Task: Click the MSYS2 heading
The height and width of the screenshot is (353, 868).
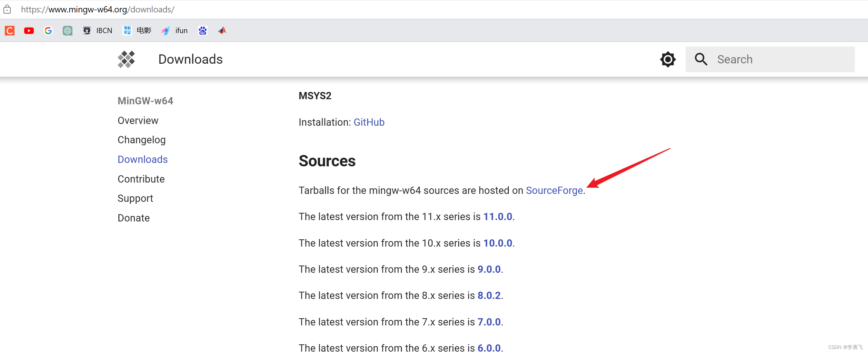Action: (315, 96)
